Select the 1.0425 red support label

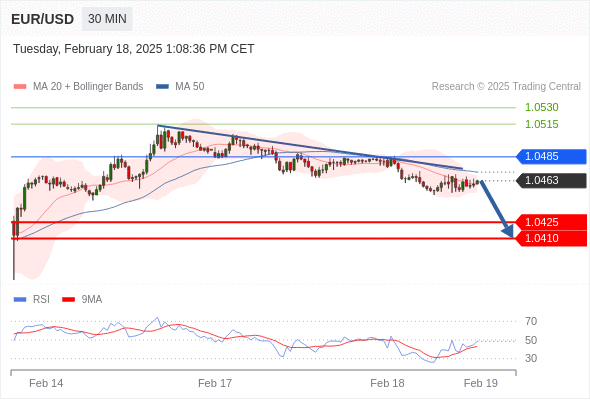[551, 222]
